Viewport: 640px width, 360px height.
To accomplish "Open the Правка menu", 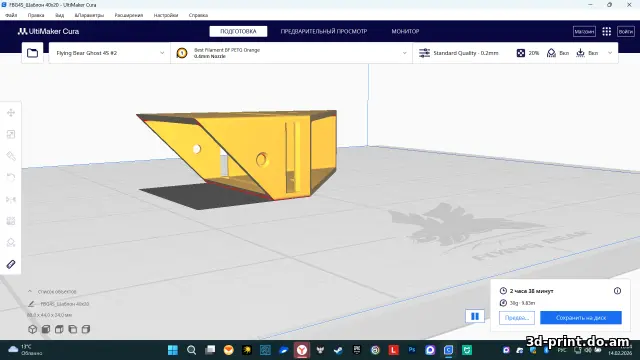I will [36, 15].
